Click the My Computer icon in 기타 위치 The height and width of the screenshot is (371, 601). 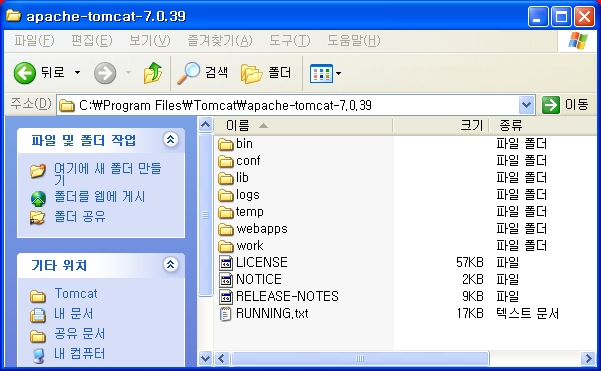[x=38, y=355]
